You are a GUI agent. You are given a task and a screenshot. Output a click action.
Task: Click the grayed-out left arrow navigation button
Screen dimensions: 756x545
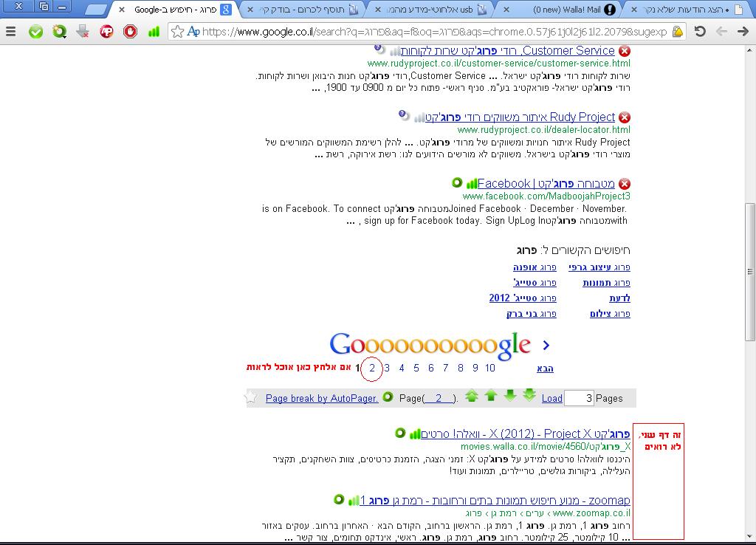[x=721, y=32]
